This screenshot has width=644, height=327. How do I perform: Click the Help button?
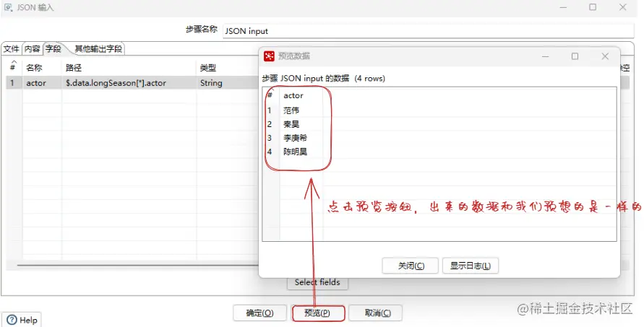coord(22,320)
